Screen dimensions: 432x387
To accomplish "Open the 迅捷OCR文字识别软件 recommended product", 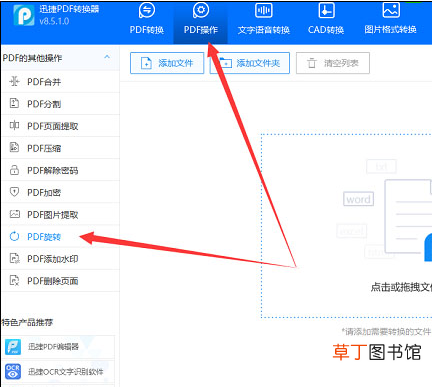I will [x=59, y=371].
